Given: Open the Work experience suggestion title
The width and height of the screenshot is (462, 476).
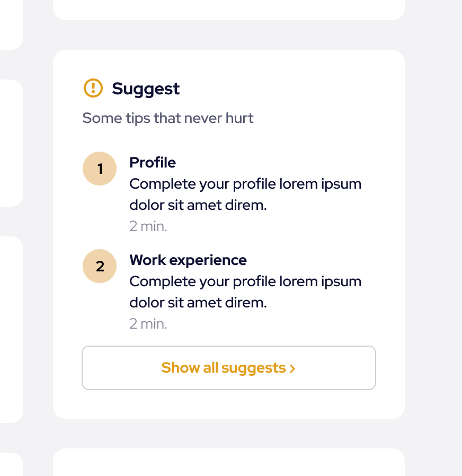Looking at the screenshot, I should tap(188, 260).
